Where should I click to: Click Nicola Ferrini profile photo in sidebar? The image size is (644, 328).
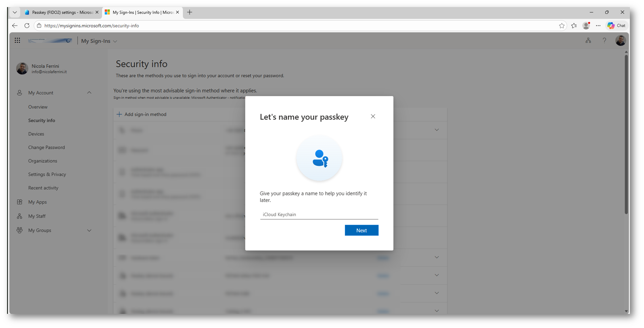click(22, 68)
